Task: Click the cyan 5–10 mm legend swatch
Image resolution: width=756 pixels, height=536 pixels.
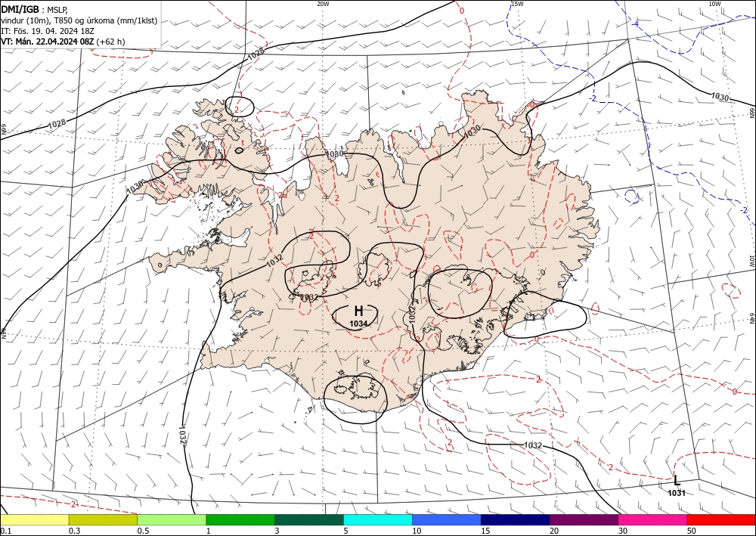Action: (378, 519)
